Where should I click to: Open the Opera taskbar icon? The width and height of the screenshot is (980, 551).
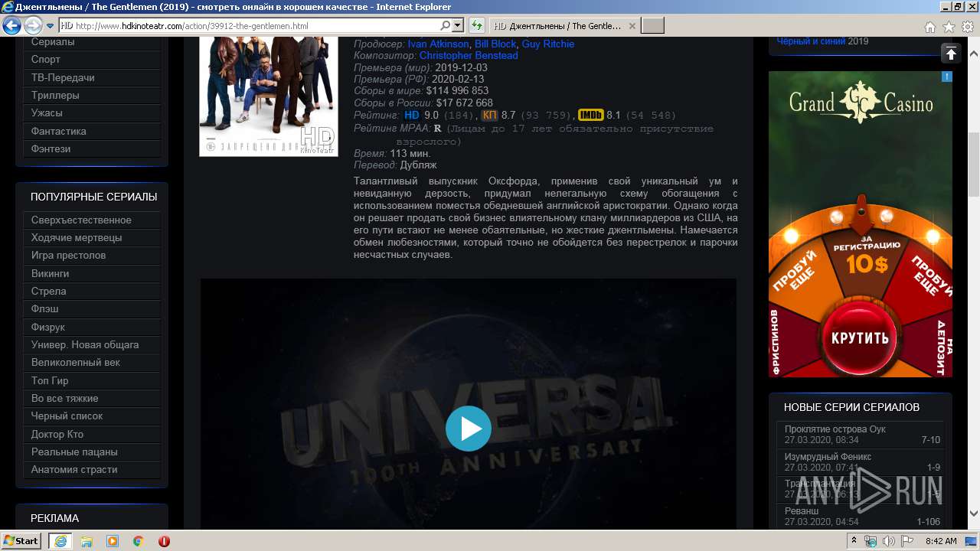pos(164,541)
